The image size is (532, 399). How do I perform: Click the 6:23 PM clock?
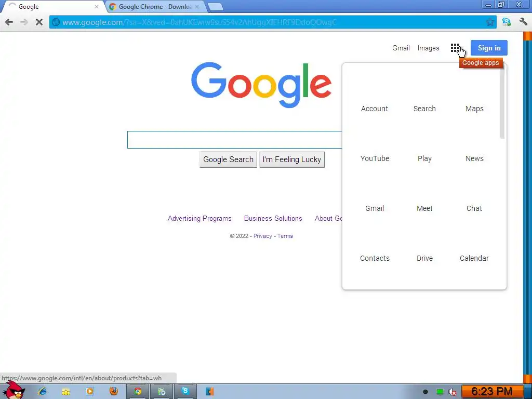coord(491,392)
